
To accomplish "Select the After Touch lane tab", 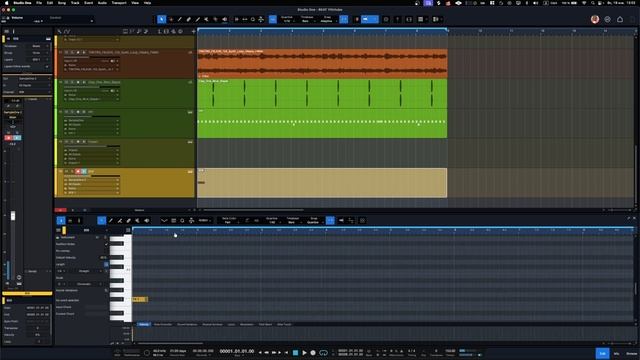I will tap(284, 324).
